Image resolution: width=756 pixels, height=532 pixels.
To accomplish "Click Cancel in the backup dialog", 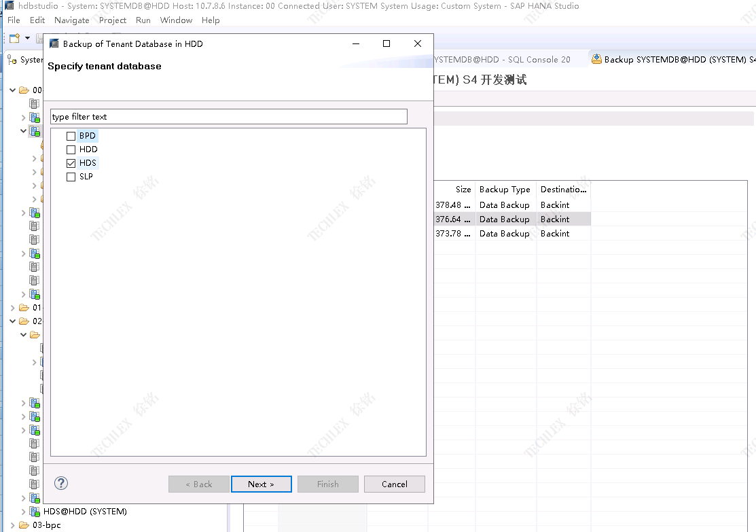I will coord(394,484).
